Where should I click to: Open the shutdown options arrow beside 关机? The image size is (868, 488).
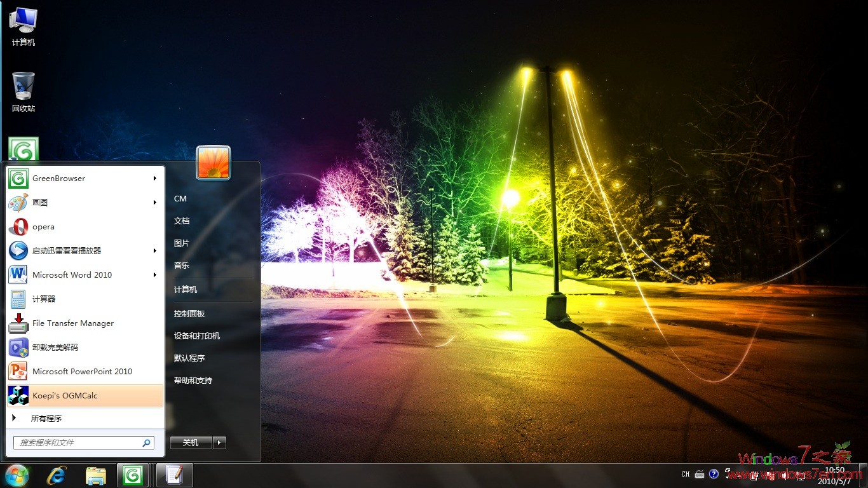(x=219, y=442)
